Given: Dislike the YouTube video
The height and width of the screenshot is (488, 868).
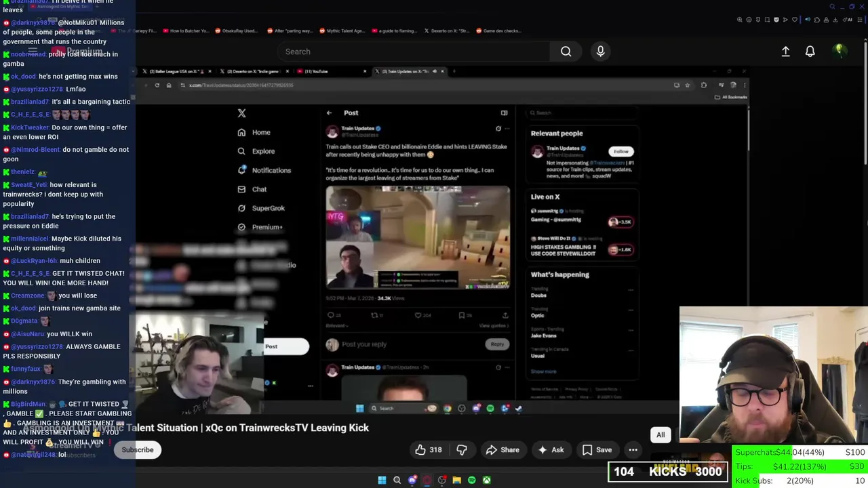Looking at the screenshot, I should click(x=462, y=450).
